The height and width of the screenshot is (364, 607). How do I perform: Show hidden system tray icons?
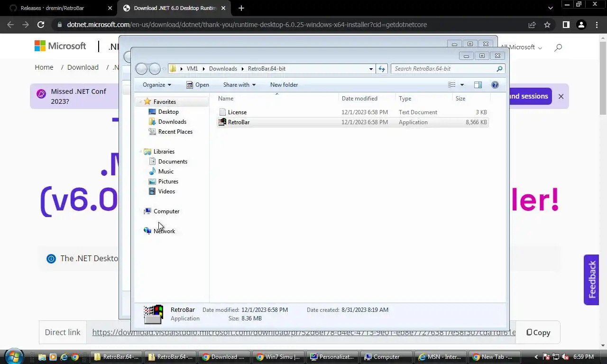pos(536,357)
